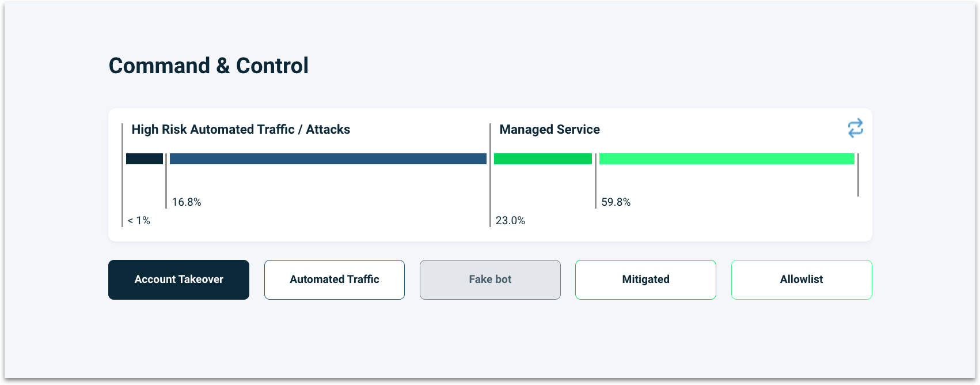Click the 23.0% percentage label
980x385 pixels.
(510, 220)
